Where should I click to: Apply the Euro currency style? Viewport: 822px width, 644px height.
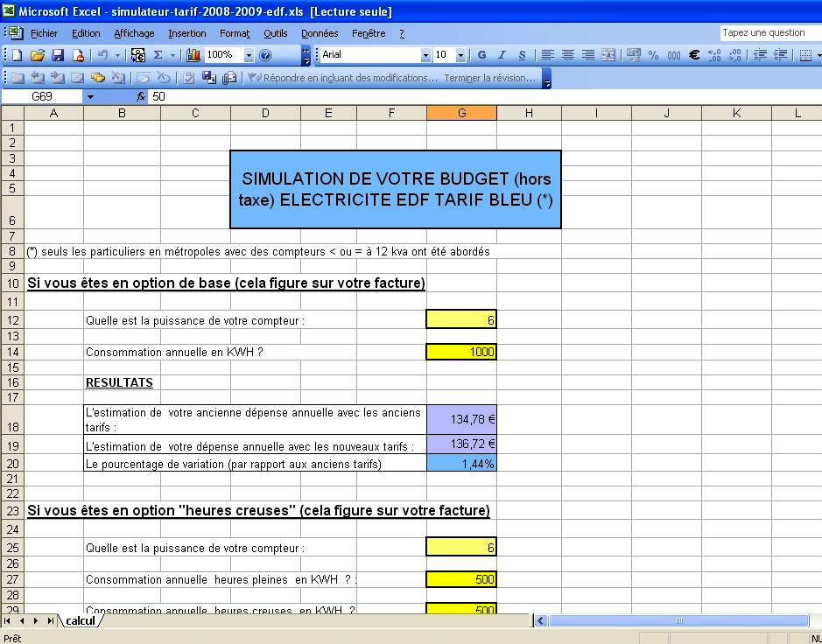pyautogui.click(x=694, y=55)
